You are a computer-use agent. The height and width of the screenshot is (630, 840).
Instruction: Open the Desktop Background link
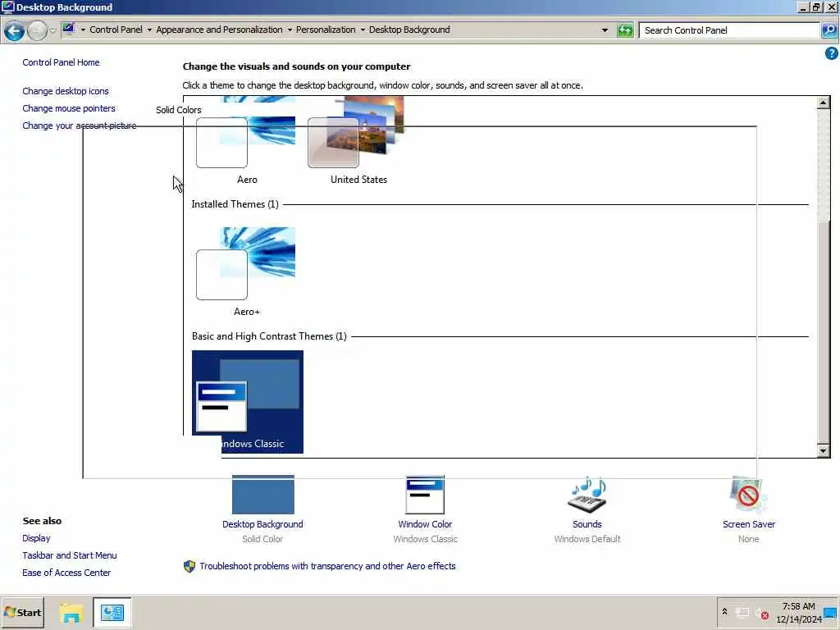coord(262,524)
